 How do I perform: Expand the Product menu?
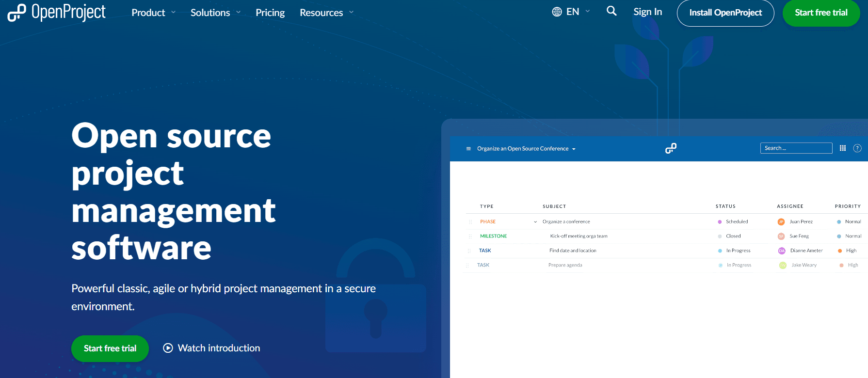(154, 13)
